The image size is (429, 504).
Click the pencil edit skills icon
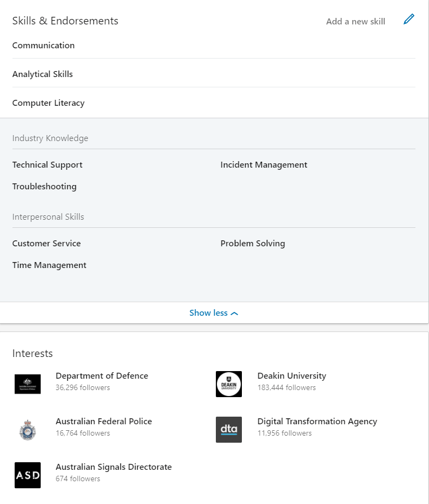[409, 20]
